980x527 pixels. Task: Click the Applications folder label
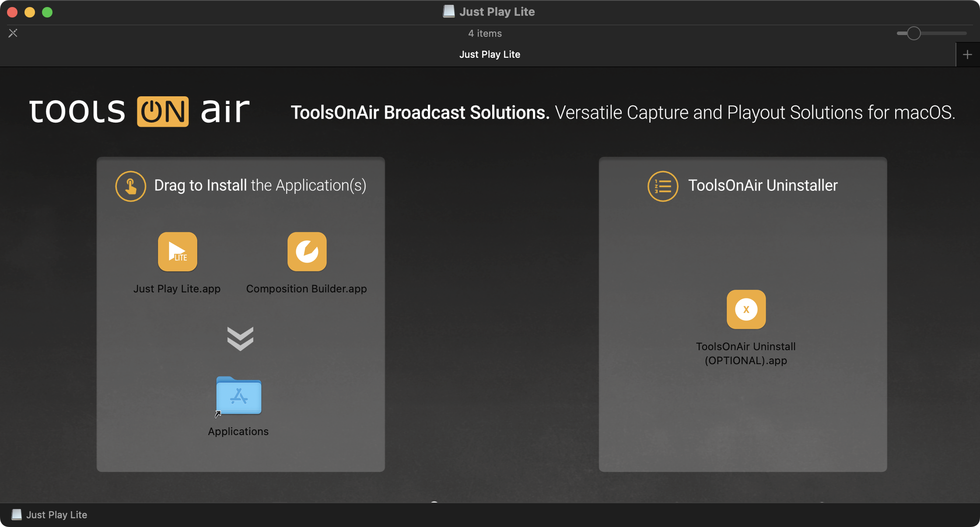click(238, 432)
